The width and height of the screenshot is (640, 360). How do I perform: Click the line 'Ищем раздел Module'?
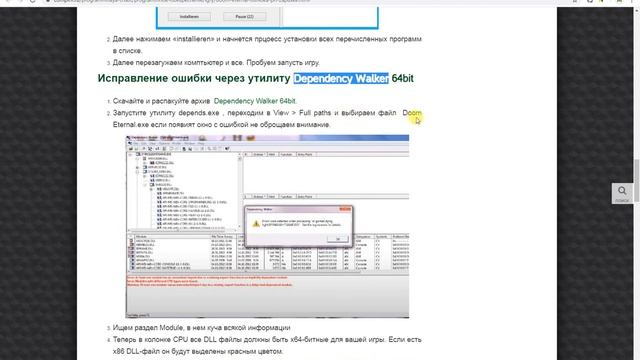tap(202, 328)
